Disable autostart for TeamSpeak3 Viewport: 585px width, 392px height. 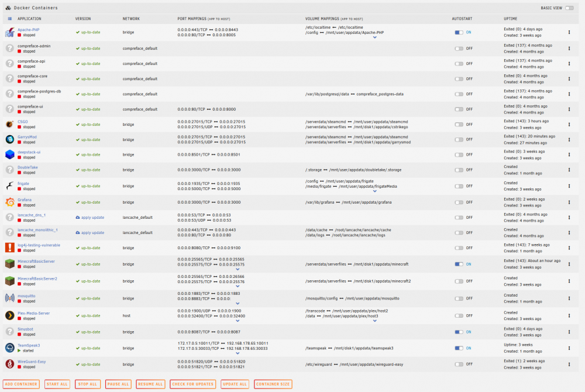459,348
